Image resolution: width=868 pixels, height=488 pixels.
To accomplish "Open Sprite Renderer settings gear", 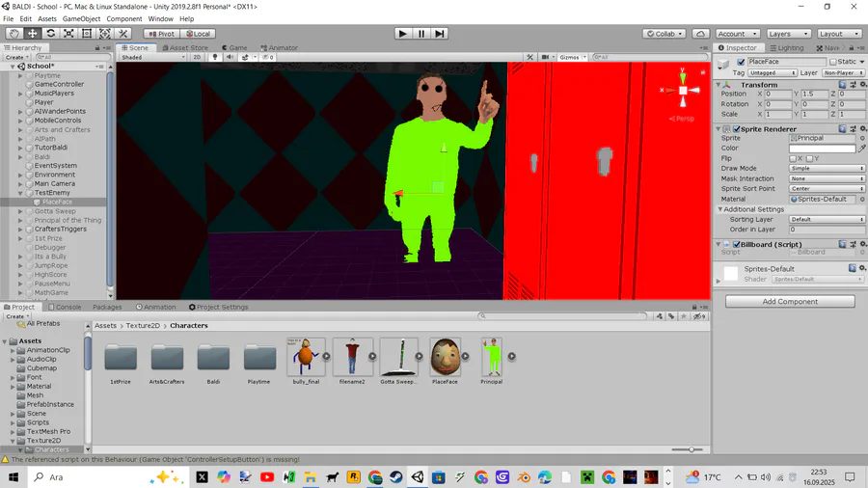I will click(862, 129).
